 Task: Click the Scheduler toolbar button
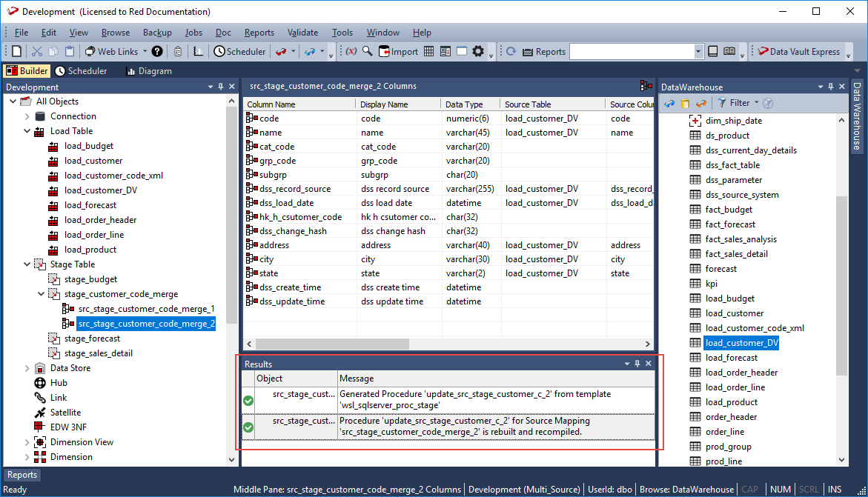[x=239, y=52]
